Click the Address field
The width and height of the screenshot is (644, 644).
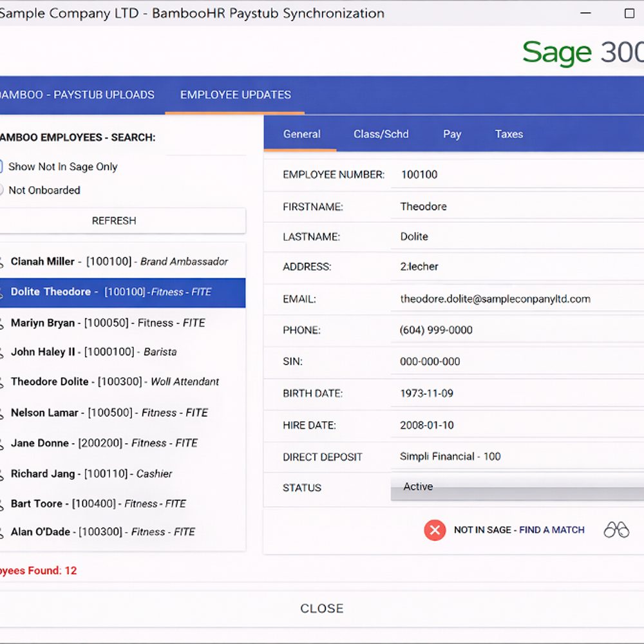[517, 267]
